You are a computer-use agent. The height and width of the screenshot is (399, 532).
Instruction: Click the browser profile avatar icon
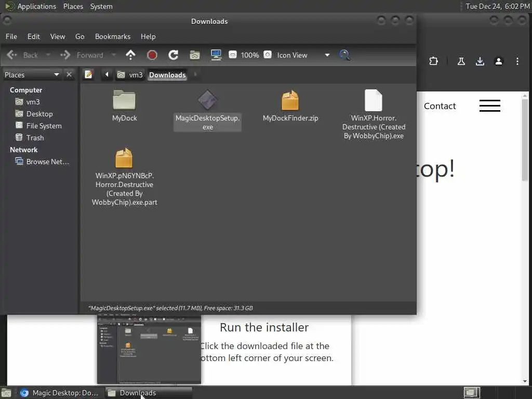498,61
